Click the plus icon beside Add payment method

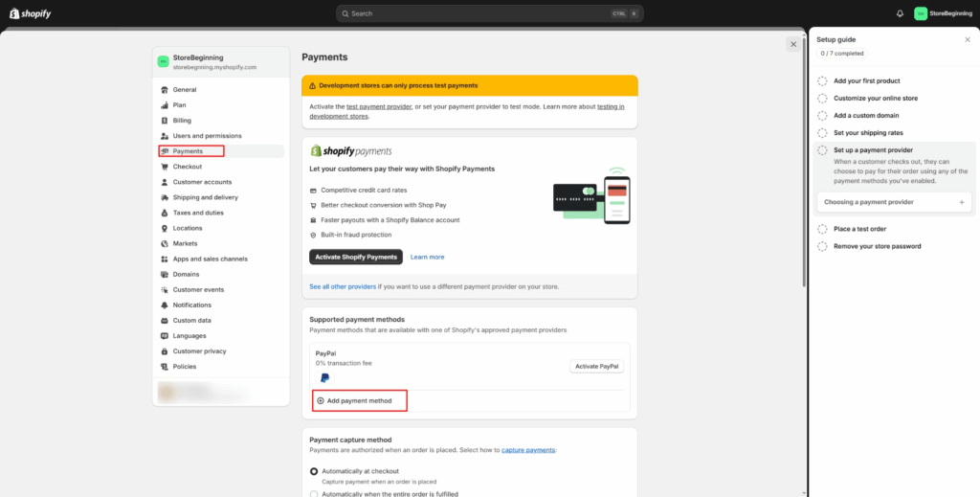[x=321, y=400]
